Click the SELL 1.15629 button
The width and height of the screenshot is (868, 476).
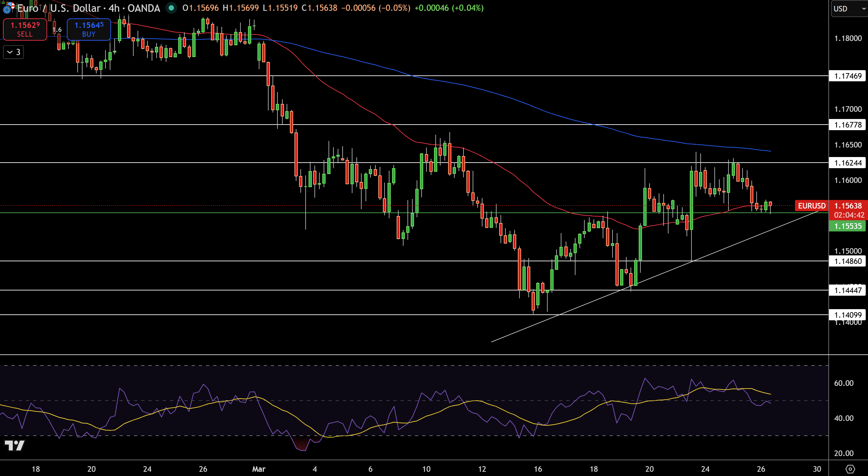(25, 30)
